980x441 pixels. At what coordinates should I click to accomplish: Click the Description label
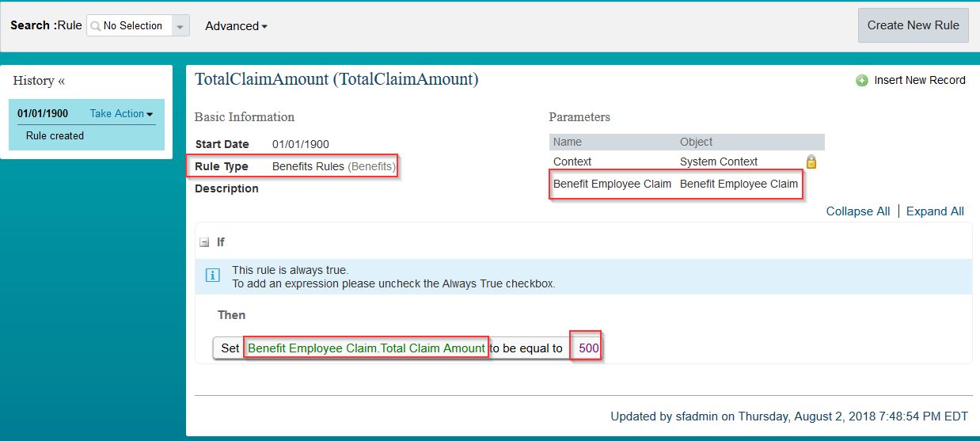(226, 188)
